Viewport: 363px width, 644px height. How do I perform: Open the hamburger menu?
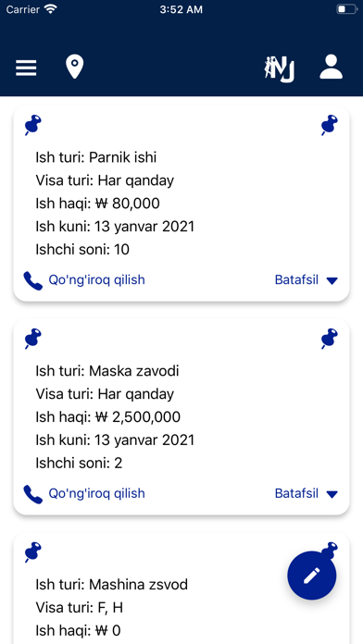pyautogui.click(x=26, y=68)
